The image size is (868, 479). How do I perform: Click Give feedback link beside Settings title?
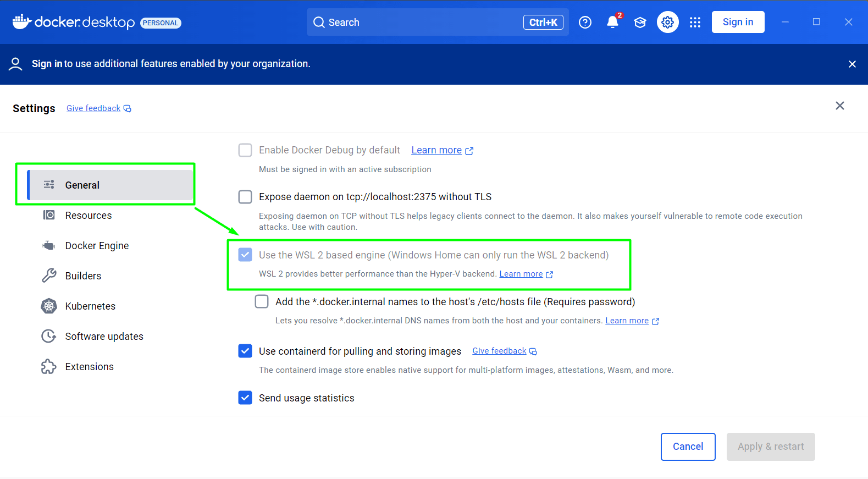coord(93,108)
